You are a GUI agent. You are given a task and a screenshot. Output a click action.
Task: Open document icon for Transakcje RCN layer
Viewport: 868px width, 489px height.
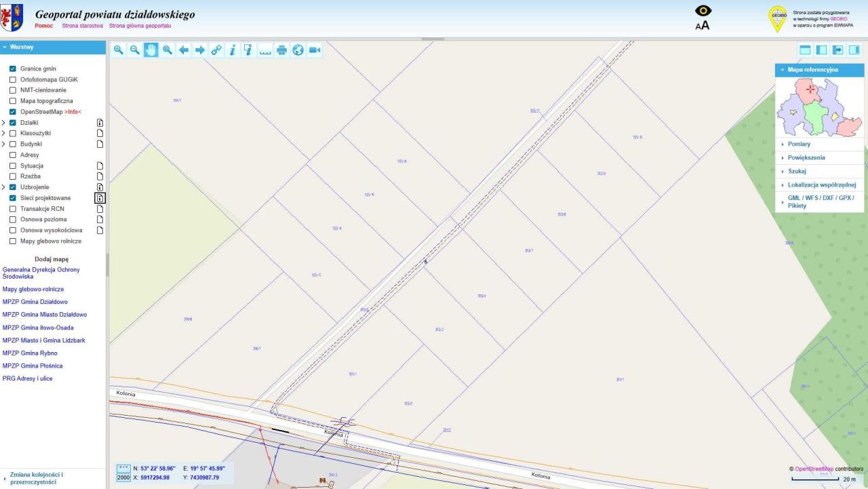tap(100, 209)
